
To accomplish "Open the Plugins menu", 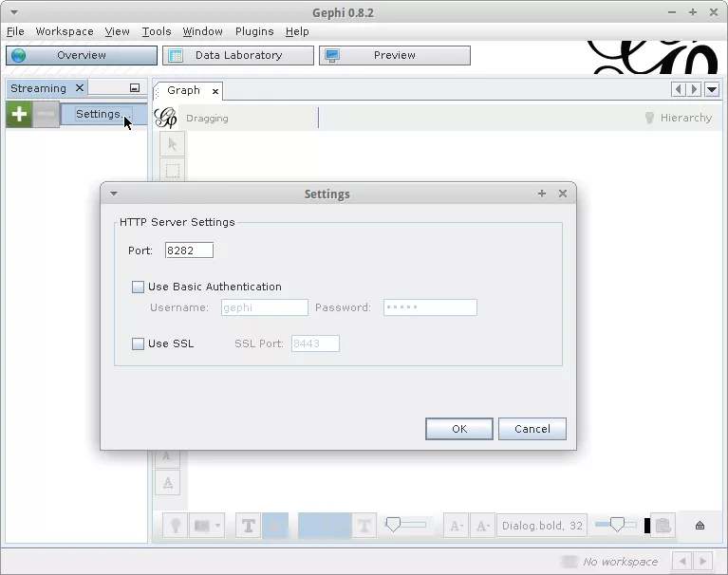I will pos(254,31).
